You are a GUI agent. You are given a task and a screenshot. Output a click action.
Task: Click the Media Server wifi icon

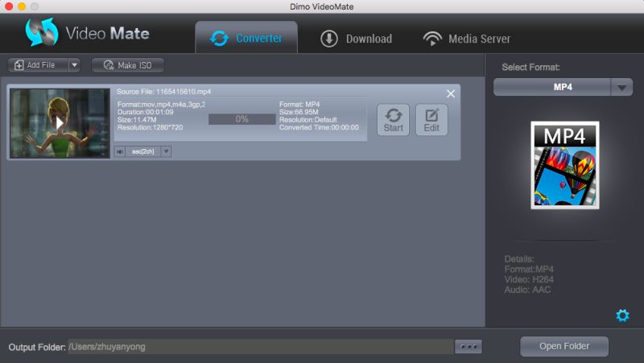432,39
